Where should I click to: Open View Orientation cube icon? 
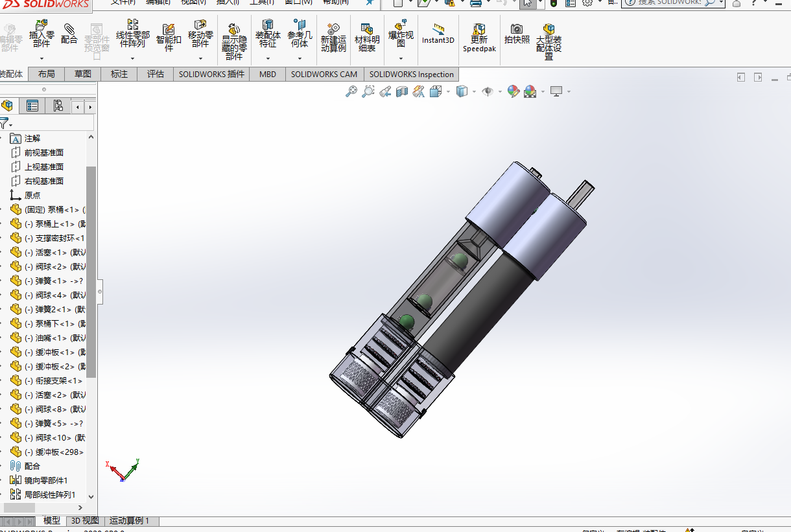(436, 91)
